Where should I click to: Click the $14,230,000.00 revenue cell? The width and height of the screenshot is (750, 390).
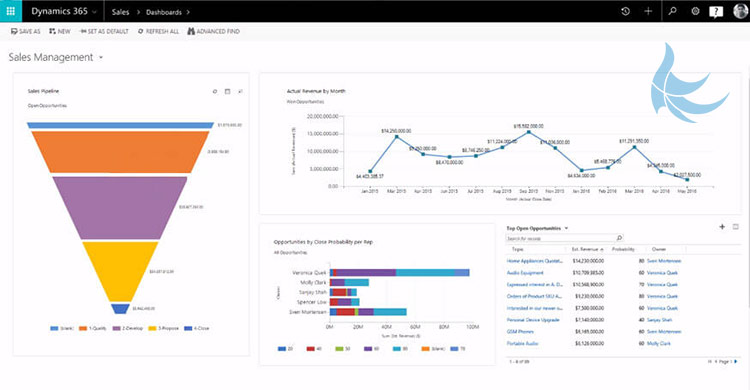588,261
